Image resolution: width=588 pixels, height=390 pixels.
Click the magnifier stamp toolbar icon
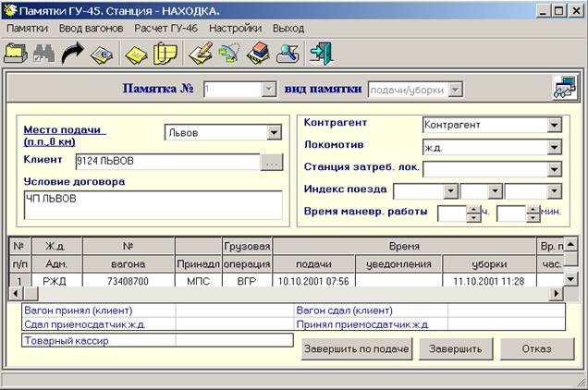point(288,54)
